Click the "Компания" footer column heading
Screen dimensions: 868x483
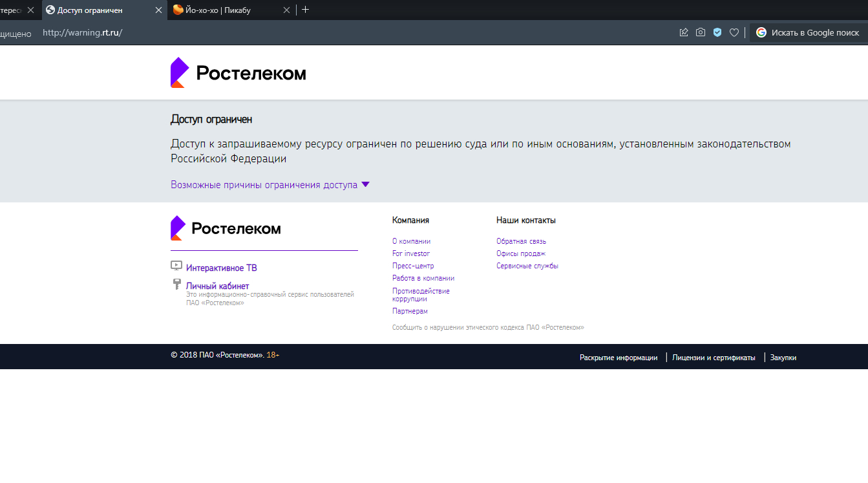(410, 220)
